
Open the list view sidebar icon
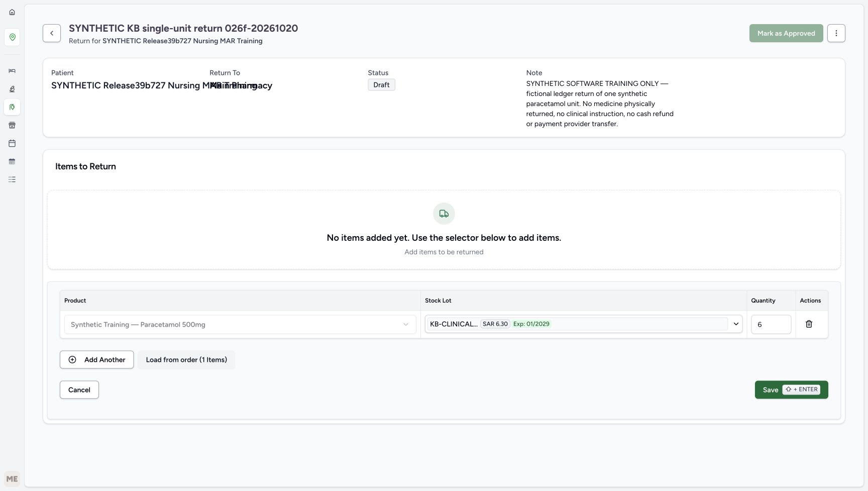click(x=12, y=179)
